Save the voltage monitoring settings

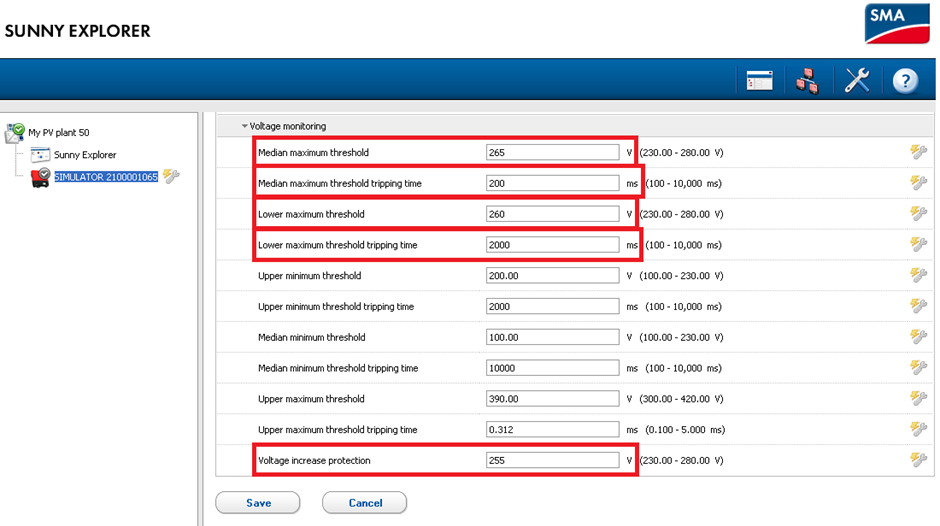tap(258, 503)
